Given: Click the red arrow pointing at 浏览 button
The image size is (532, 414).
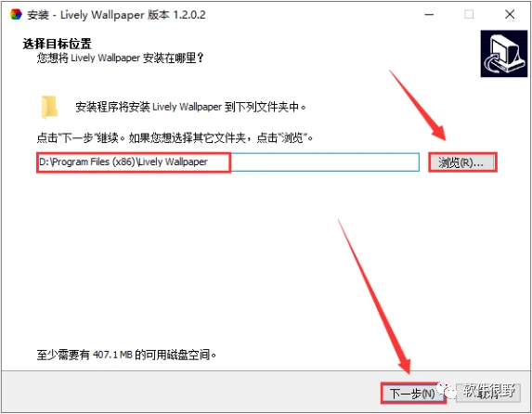Looking at the screenshot, I should pyautogui.click(x=418, y=106).
